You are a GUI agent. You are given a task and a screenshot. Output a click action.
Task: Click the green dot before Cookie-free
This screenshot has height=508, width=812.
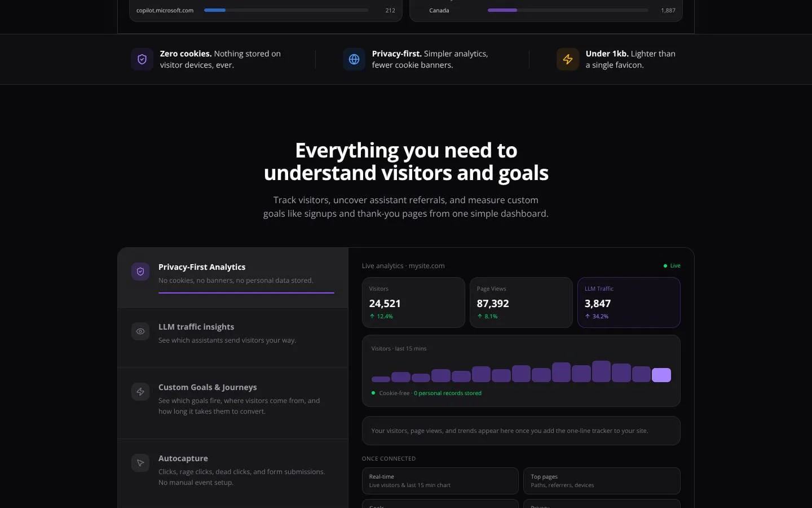pos(373,393)
